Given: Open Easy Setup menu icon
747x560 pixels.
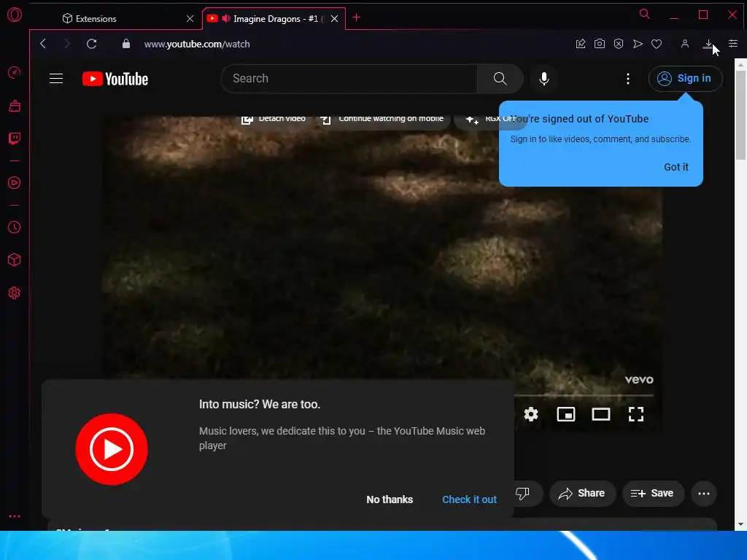Looking at the screenshot, I should tap(733, 44).
